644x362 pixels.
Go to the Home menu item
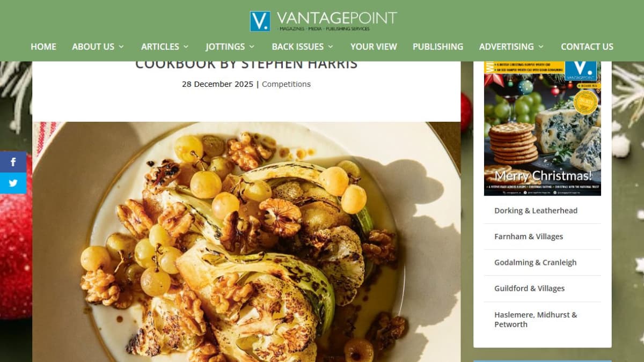[x=43, y=47]
